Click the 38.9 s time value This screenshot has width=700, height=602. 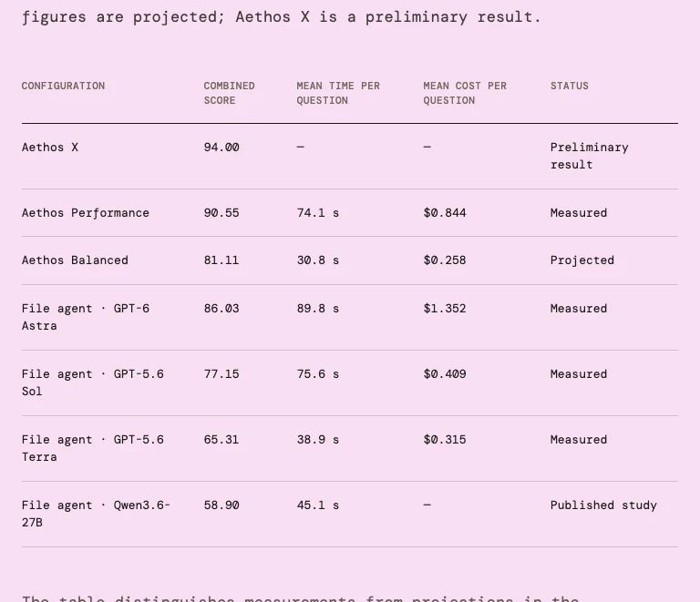pos(318,440)
